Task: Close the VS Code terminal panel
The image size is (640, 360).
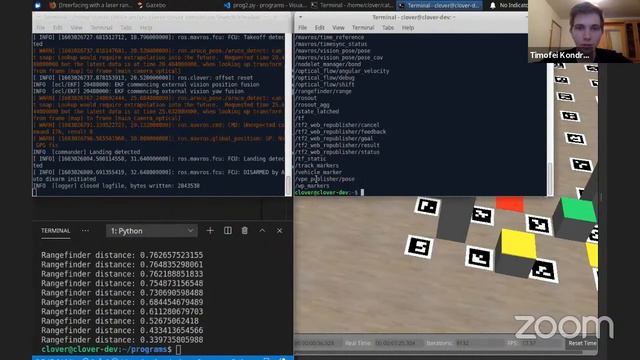Action: pos(280,231)
